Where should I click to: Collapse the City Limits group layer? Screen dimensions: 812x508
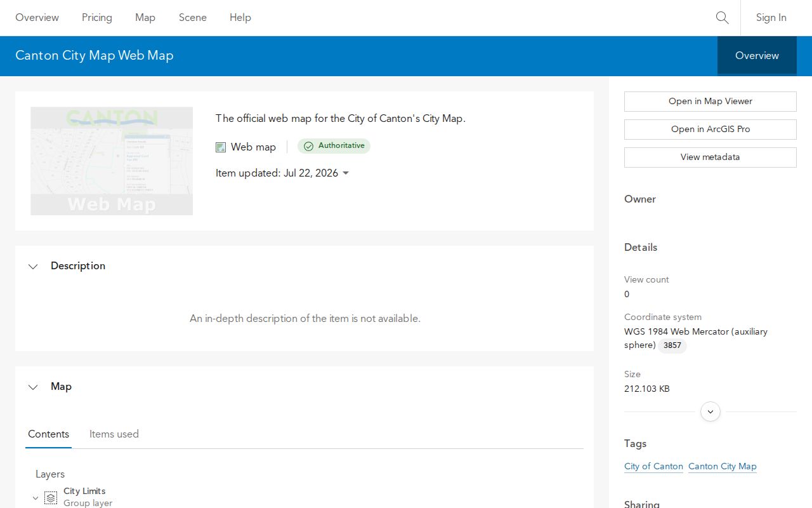click(36, 498)
